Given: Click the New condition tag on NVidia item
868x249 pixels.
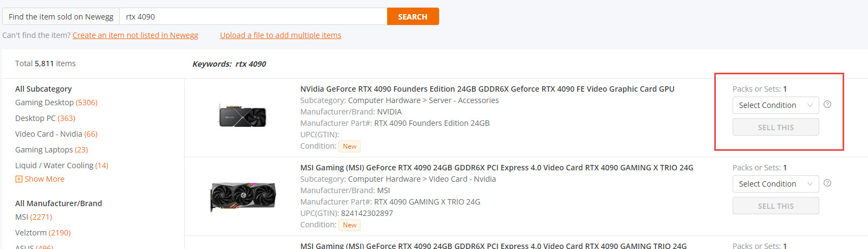Looking at the screenshot, I should coord(350,146).
